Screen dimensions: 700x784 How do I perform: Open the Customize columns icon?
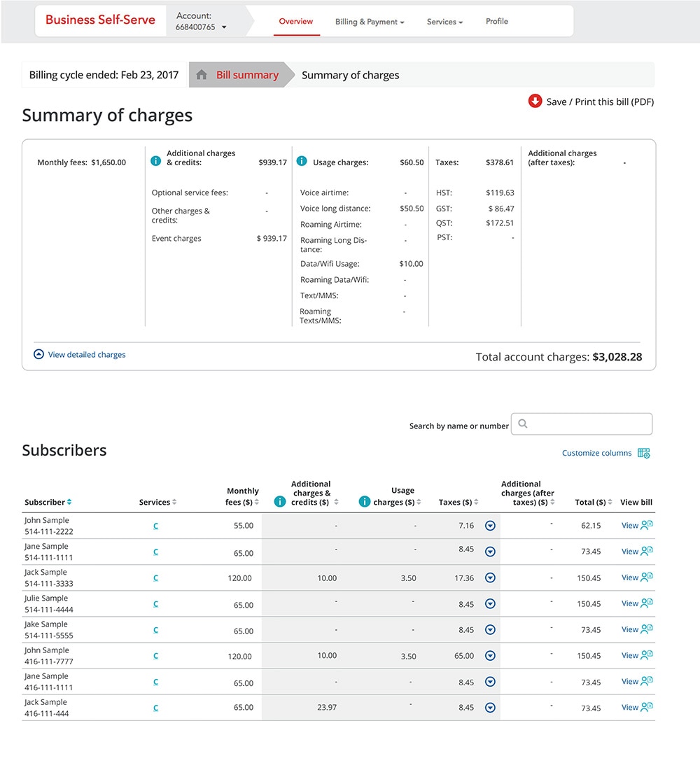click(644, 453)
